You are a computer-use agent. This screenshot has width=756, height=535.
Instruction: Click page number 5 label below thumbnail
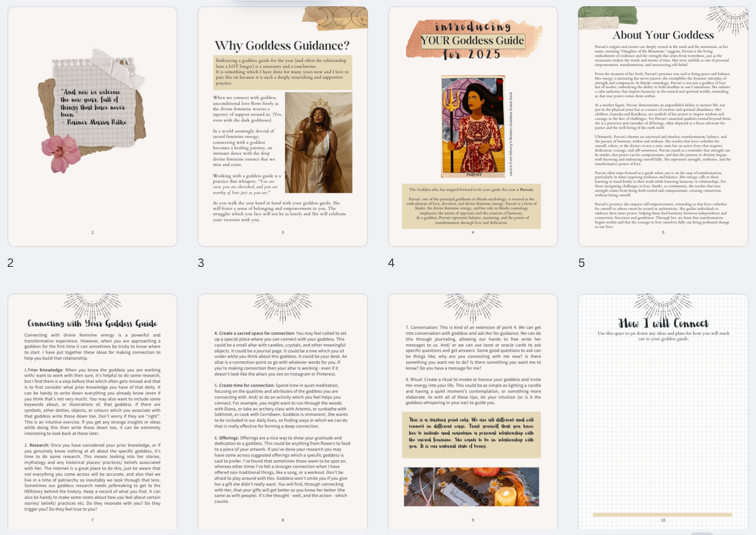tap(581, 263)
